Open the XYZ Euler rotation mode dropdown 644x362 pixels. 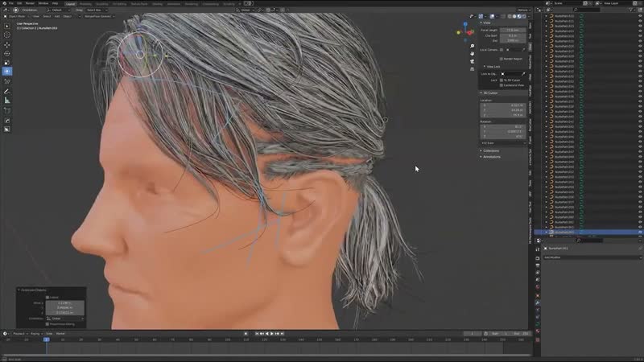click(x=503, y=143)
